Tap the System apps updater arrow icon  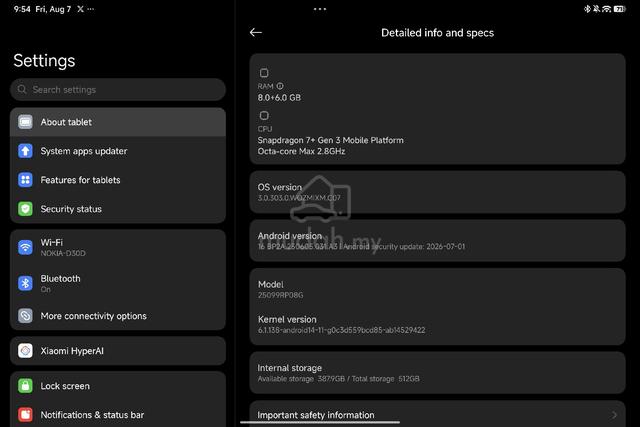(x=25, y=151)
